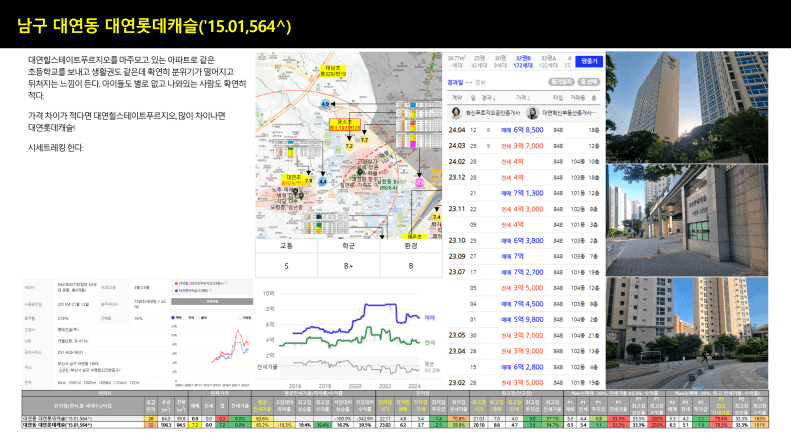Open the 23.07 매매 7억 2,700 transaction

click(524, 272)
